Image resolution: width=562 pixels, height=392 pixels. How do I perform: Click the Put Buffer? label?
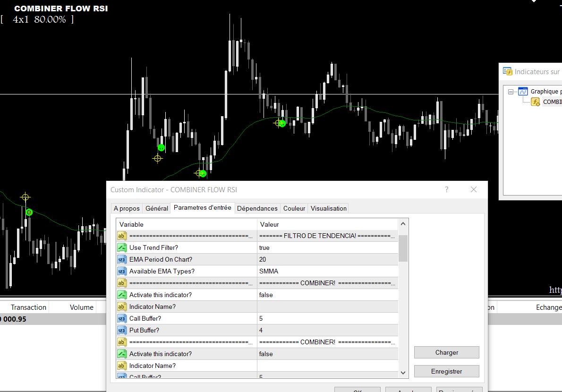click(144, 331)
